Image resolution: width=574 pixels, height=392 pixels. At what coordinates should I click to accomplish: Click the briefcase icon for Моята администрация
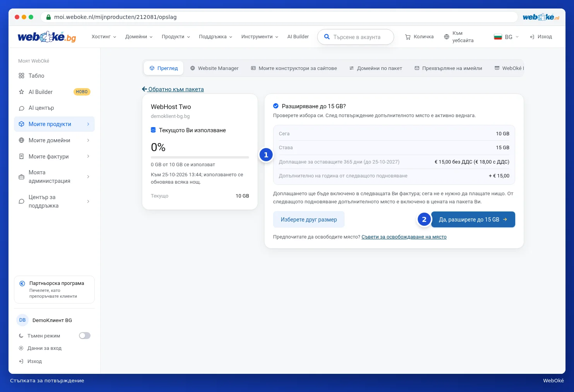[x=22, y=177]
